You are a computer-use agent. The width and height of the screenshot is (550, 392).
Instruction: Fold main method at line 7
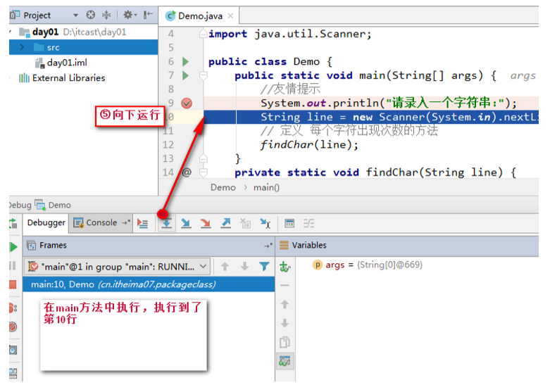(x=203, y=75)
